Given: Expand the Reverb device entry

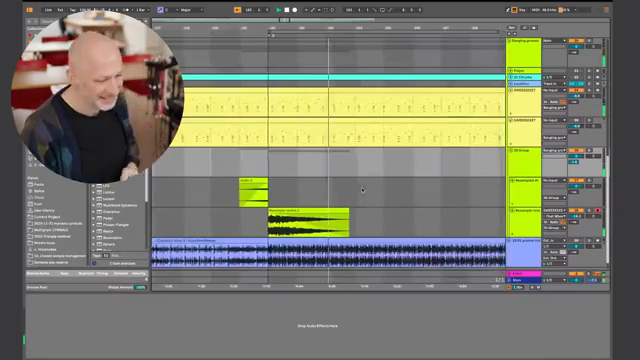Looking at the screenshot, I should pyautogui.click(x=93, y=244).
